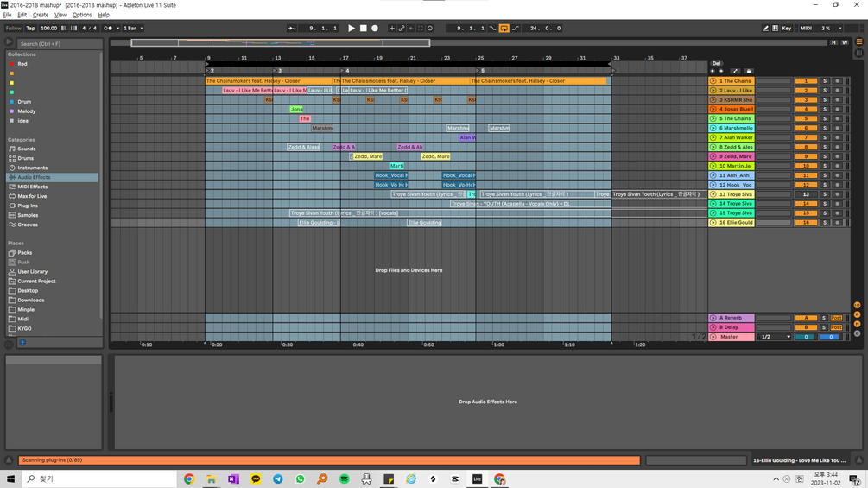Open the Sounds category
This screenshot has width=868, height=488.
pos(27,149)
